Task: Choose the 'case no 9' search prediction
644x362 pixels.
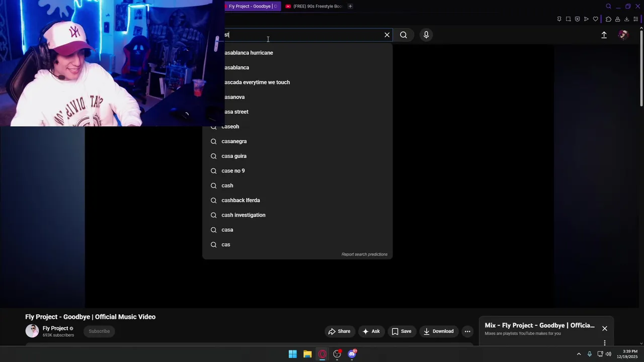Action: tap(297, 171)
